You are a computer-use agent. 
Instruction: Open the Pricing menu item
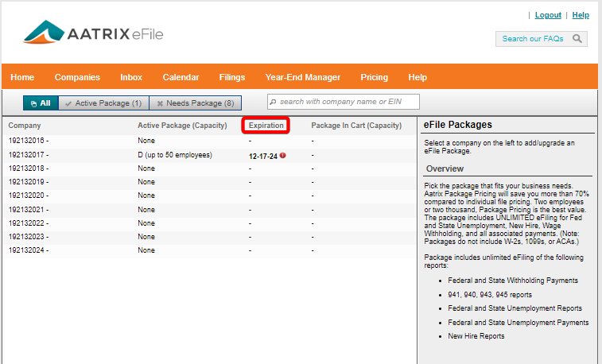click(x=375, y=77)
